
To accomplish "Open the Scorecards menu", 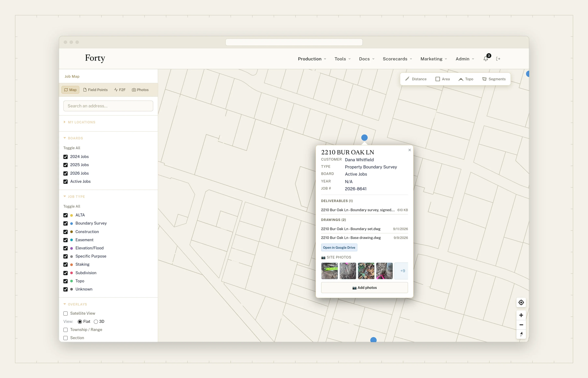I will (x=397, y=59).
